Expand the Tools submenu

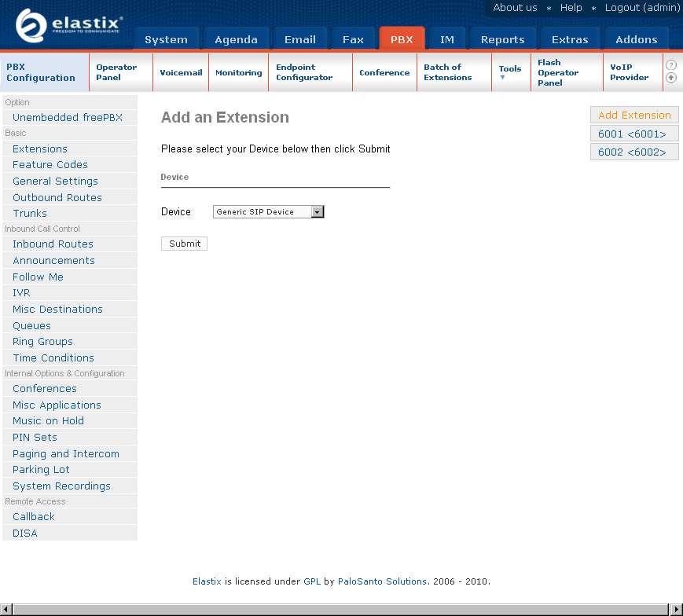pyautogui.click(x=510, y=71)
